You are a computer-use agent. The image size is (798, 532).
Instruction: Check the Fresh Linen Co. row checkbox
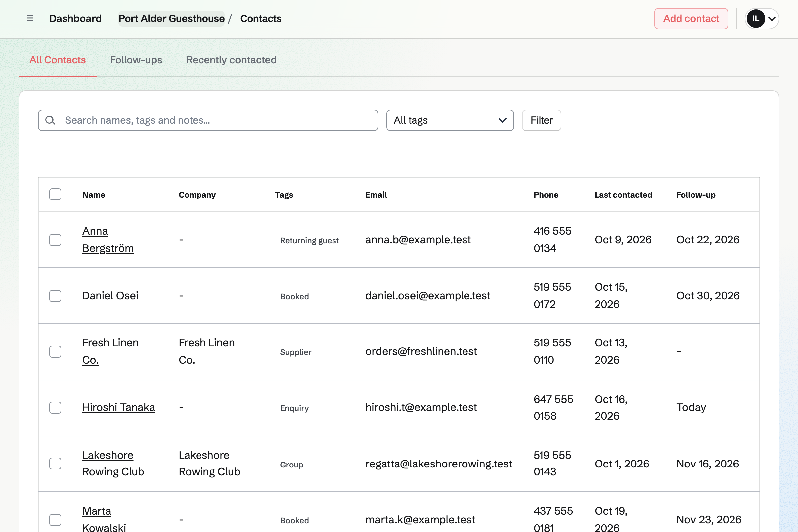55,352
